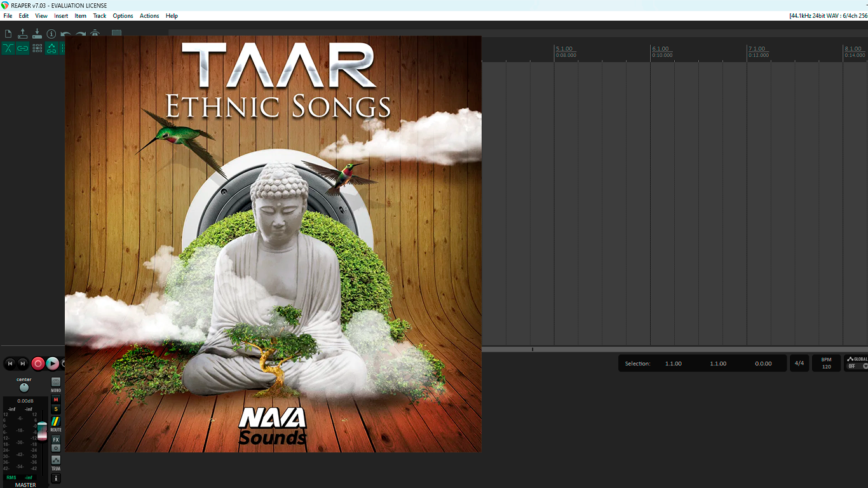Click master volume readout 0.00dB
This screenshot has height=488, width=868.
coord(25,401)
